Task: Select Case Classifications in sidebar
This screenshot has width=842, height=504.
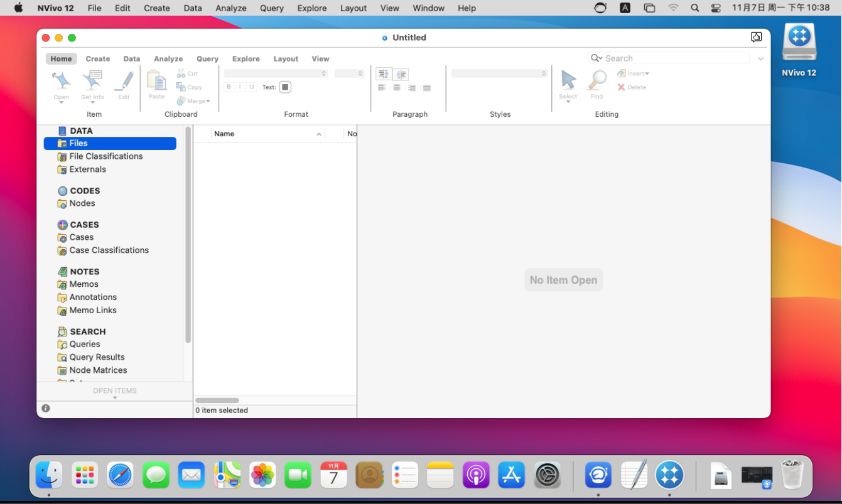Action: 103,250
